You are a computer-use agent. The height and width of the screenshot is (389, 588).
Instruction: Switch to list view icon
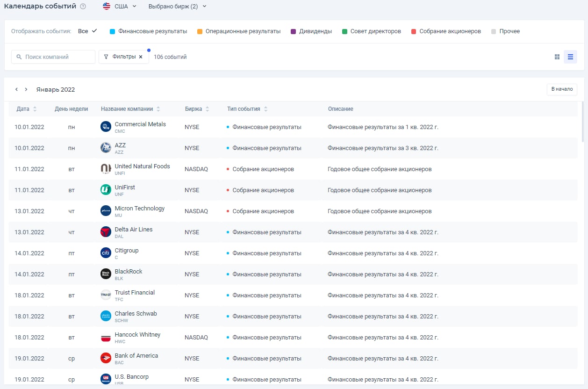click(570, 57)
